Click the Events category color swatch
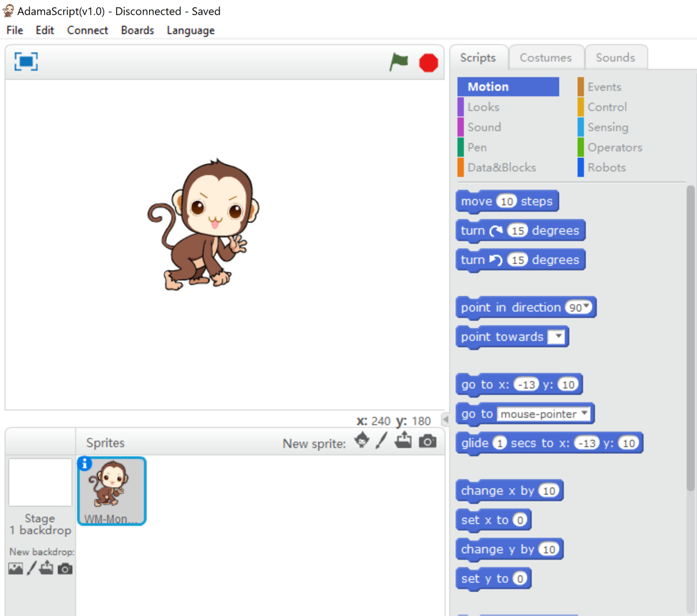Screen dimensions: 697x616 (x=580, y=87)
